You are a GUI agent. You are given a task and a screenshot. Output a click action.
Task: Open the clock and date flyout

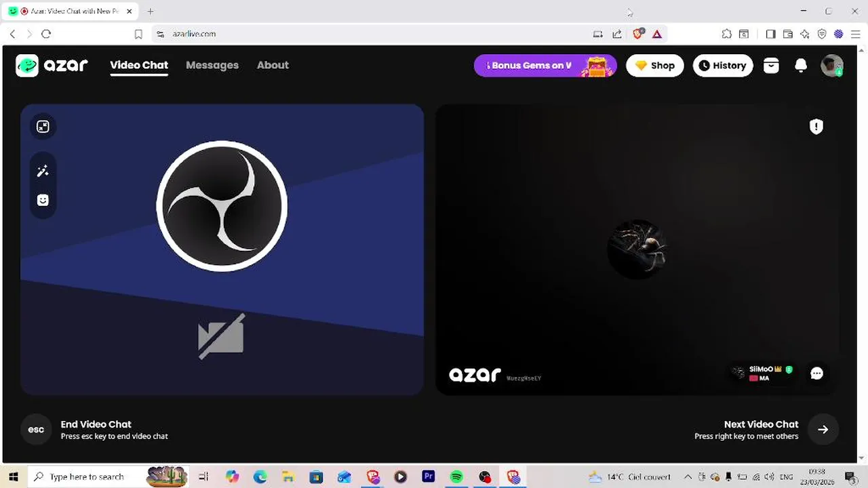pos(817,477)
